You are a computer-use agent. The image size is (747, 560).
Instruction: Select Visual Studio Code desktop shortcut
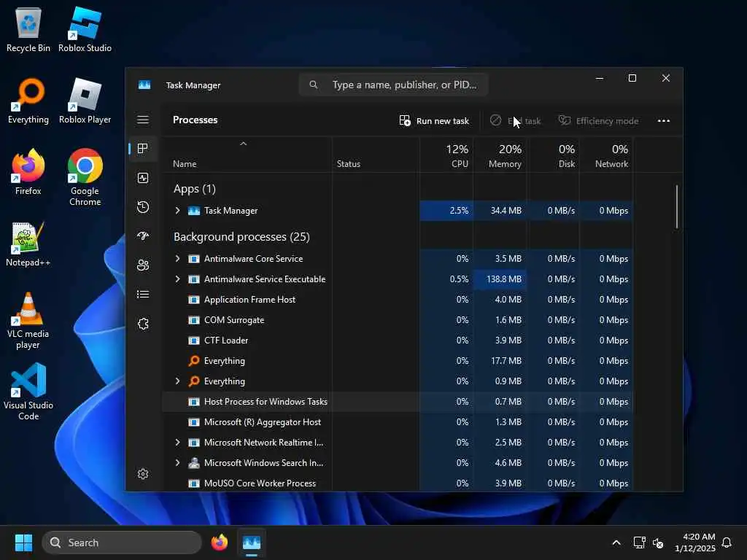[x=28, y=392]
